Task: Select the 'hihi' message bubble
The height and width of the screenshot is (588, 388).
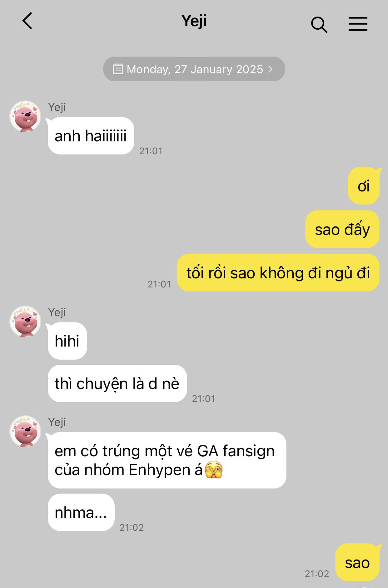Action: tap(67, 341)
